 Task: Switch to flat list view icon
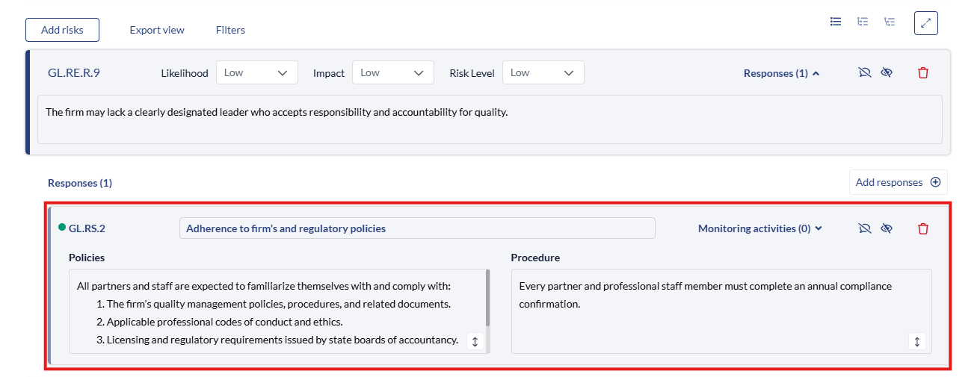836,22
